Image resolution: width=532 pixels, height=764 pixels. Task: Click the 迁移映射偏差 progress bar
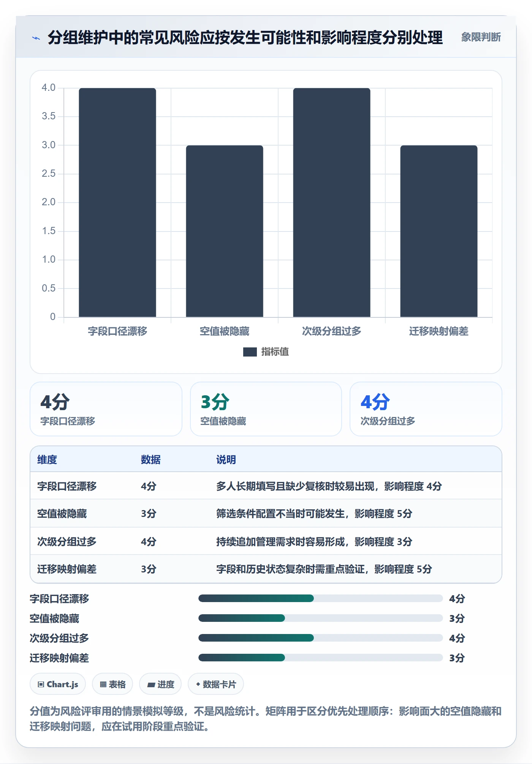(321, 658)
